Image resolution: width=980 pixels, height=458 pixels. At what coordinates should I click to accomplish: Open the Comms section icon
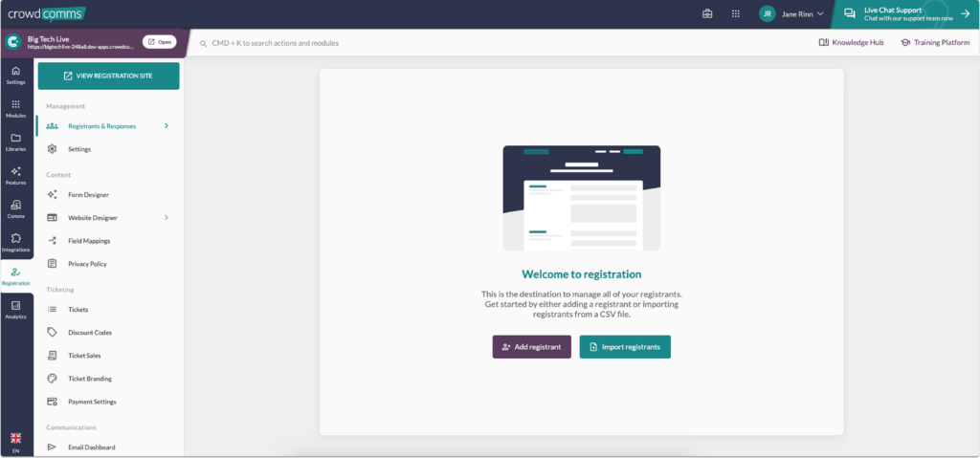[x=15, y=208]
